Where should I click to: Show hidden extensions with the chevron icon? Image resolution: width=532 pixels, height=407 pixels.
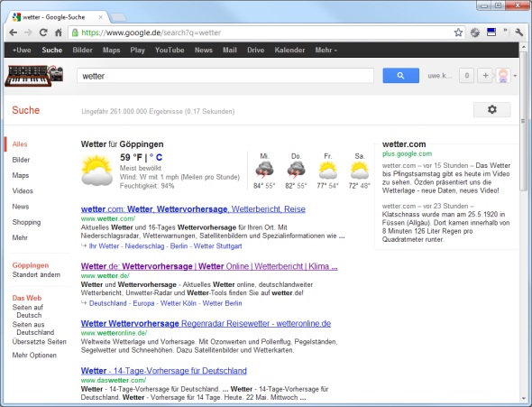(506, 32)
